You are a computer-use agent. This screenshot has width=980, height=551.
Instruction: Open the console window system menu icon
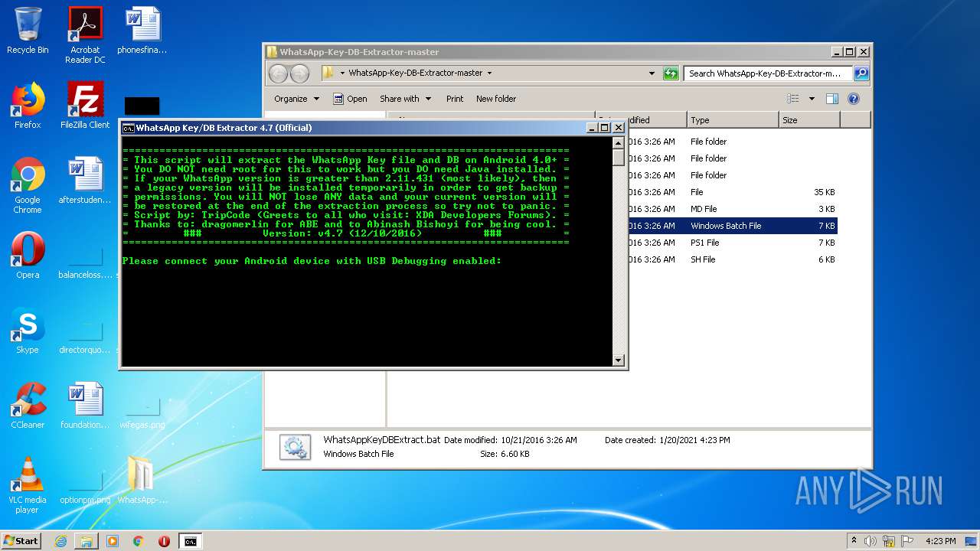[x=129, y=128]
